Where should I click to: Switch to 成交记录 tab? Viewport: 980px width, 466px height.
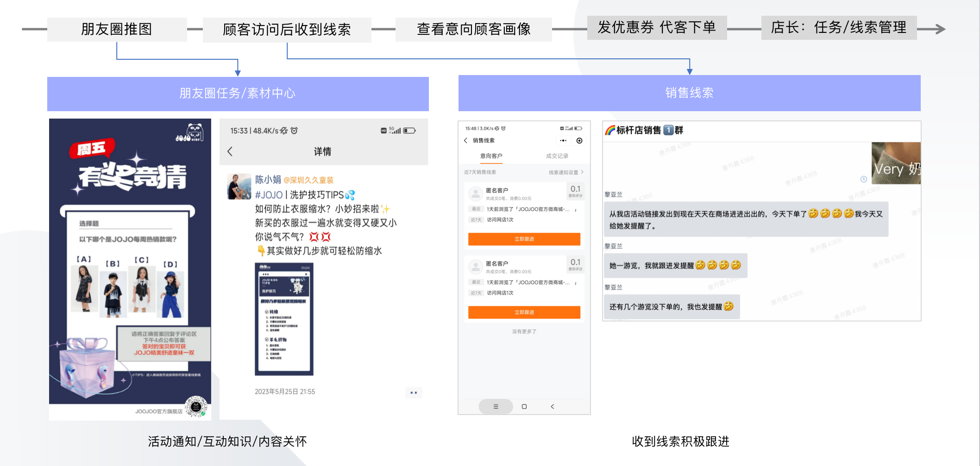(x=557, y=156)
